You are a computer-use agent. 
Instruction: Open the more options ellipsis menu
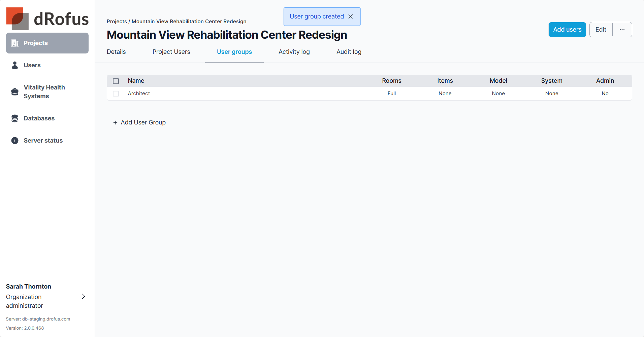tap(622, 30)
